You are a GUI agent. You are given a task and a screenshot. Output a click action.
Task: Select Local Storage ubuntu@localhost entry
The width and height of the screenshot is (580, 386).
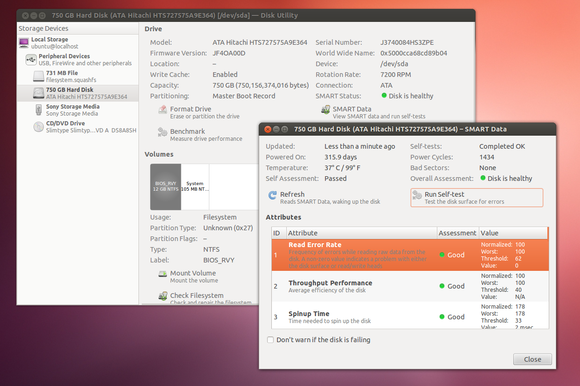click(x=78, y=43)
